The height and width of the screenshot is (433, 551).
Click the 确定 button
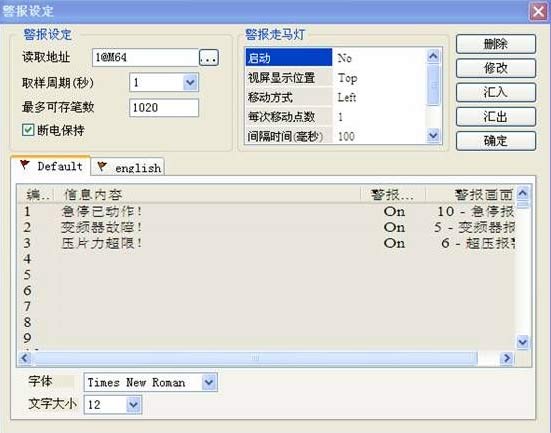coord(495,141)
